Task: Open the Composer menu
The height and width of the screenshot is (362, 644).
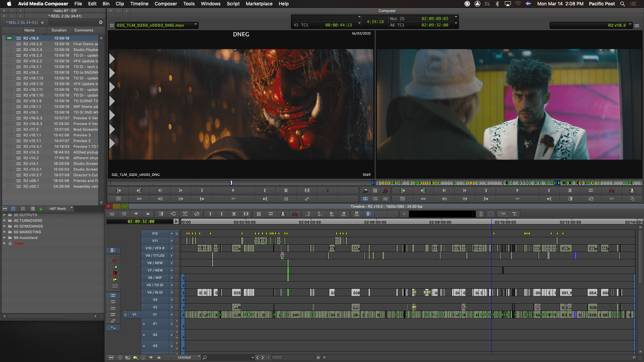Action: tap(166, 4)
